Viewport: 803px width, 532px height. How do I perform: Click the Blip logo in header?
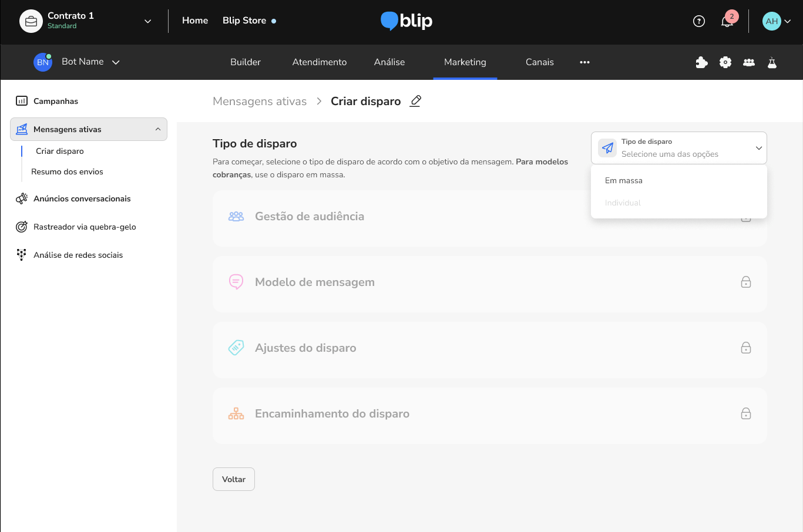click(x=406, y=21)
